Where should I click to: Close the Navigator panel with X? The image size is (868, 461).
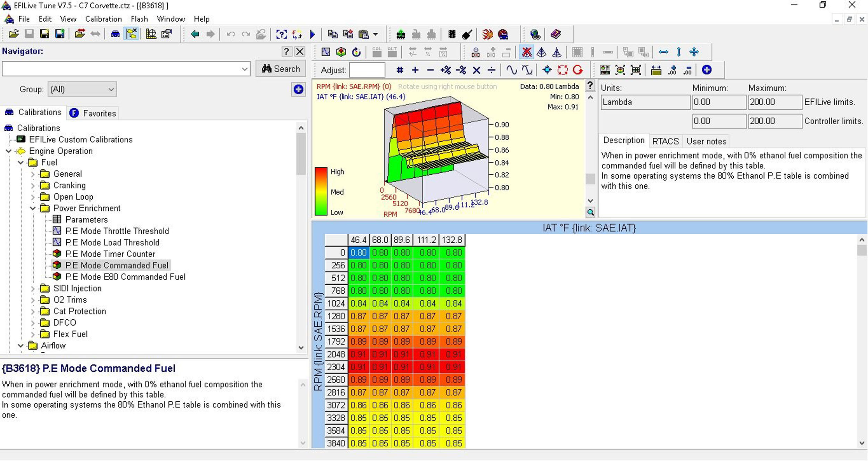pos(300,52)
